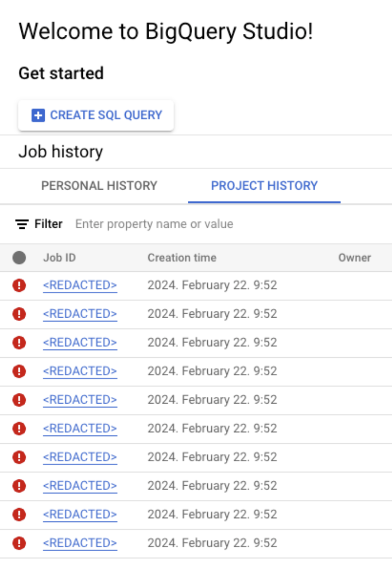Select the error icon in the fifth job row
This screenshot has height=566, width=392.
tap(19, 400)
